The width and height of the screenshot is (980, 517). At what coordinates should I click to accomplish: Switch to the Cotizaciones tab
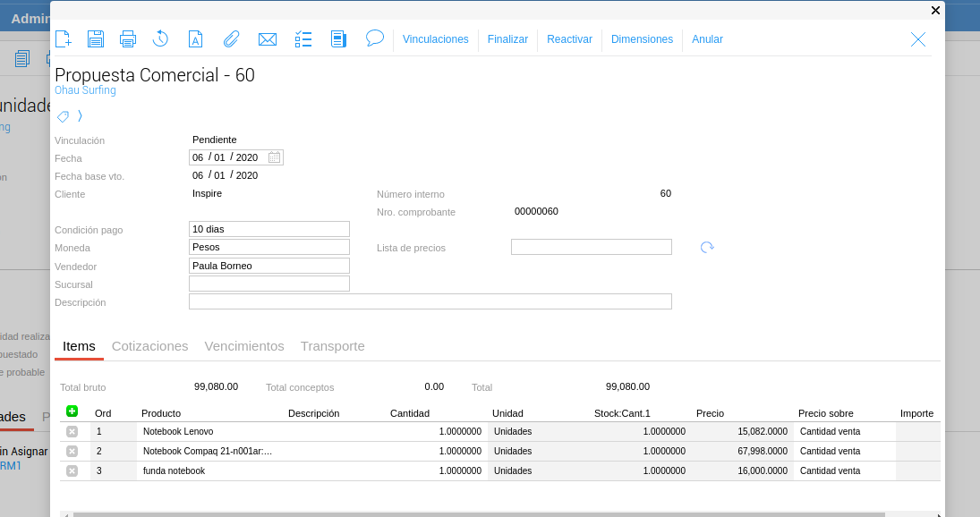tap(149, 346)
